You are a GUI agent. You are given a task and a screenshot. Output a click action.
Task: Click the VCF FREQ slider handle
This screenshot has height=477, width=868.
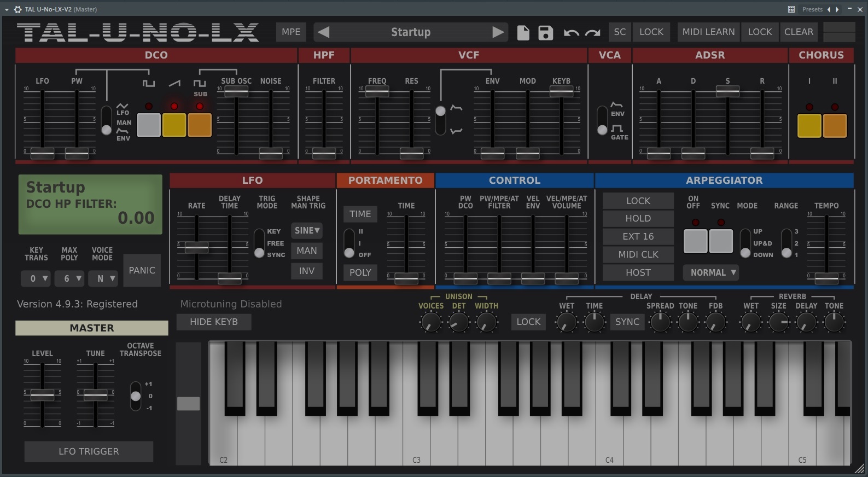tap(377, 91)
